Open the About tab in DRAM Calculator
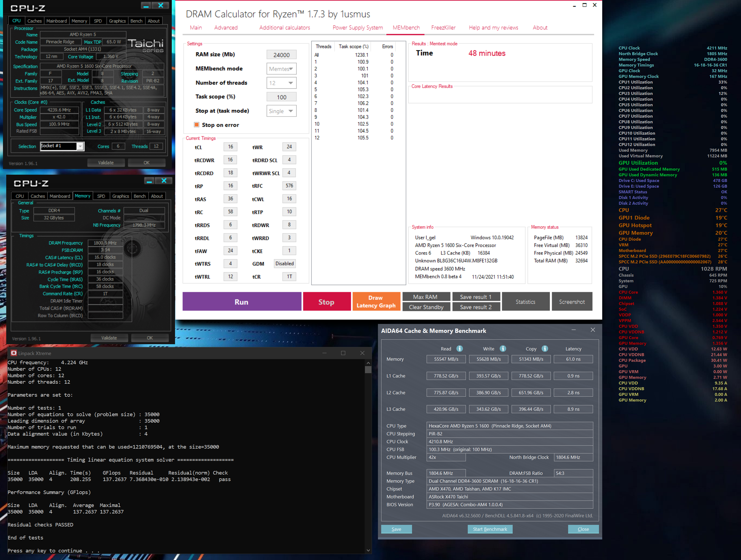The image size is (741, 560). [x=540, y=28]
